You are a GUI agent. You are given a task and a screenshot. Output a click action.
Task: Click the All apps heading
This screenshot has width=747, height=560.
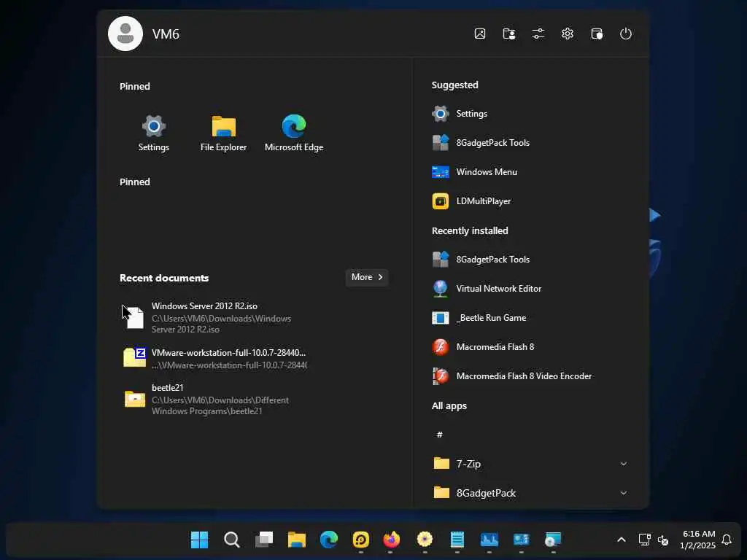449,406
